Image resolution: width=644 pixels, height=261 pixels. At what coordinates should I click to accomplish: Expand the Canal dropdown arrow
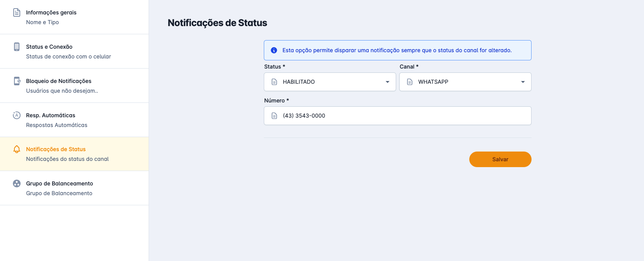pos(523,82)
